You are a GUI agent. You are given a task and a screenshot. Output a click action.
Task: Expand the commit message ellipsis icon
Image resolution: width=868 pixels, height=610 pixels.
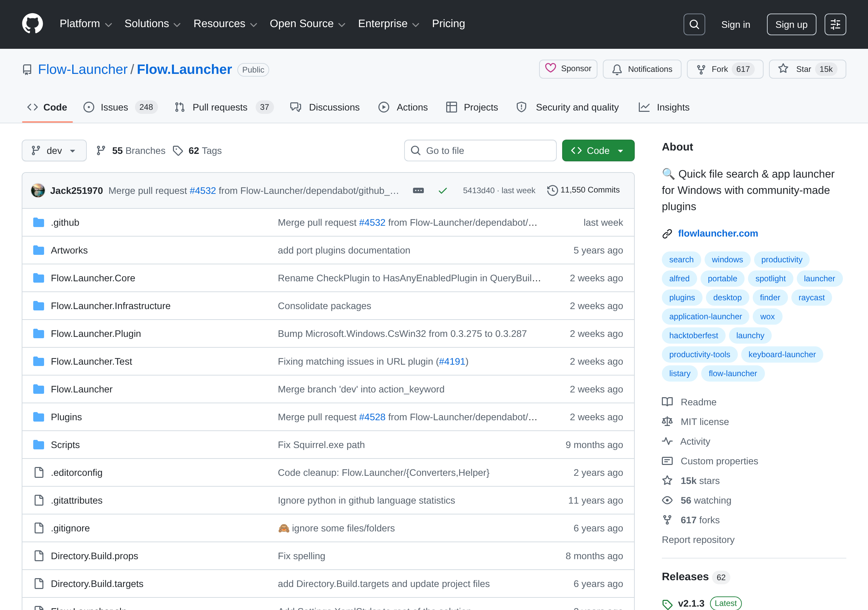coord(418,190)
